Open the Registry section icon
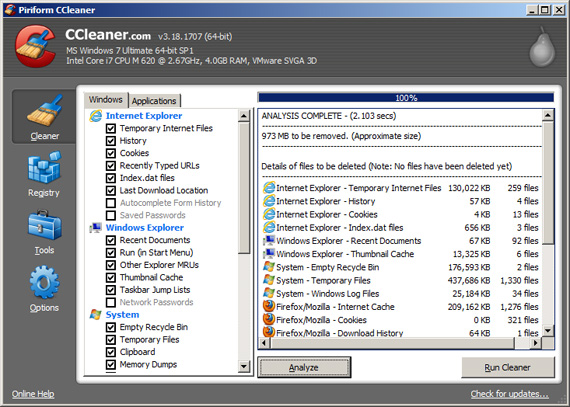 point(44,168)
